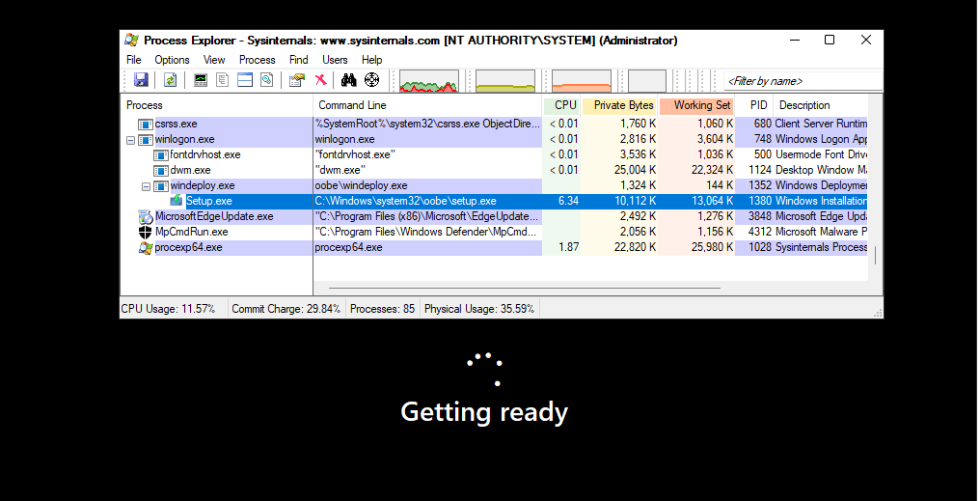Click the C:\Windows\system32\oobe\setup.exe command line
Screen dimensions: 980x501
406,202
